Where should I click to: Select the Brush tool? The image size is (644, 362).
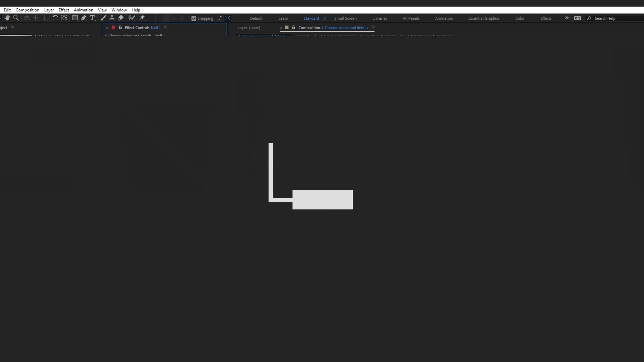[x=103, y=18]
